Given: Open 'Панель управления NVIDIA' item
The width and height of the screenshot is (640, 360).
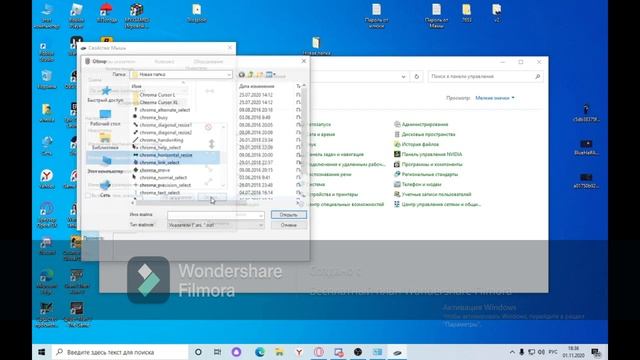Looking at the screenshot, I should tap(428, 154).
